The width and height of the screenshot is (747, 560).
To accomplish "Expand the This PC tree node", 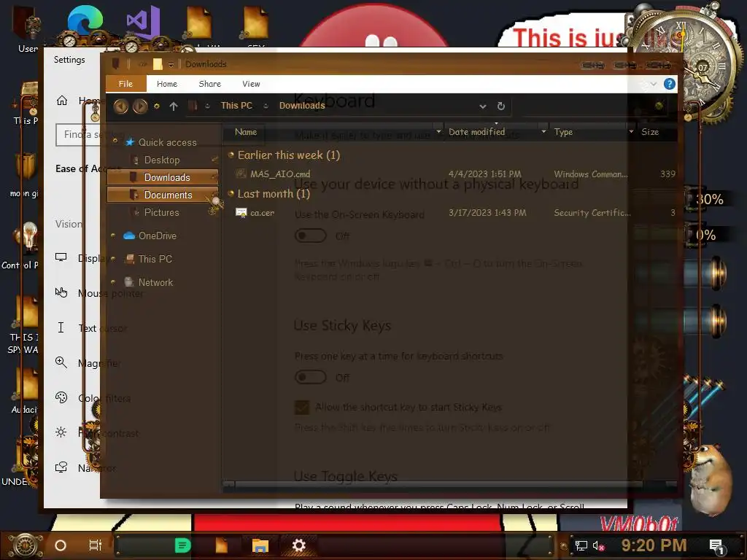I will coord(113,259).
